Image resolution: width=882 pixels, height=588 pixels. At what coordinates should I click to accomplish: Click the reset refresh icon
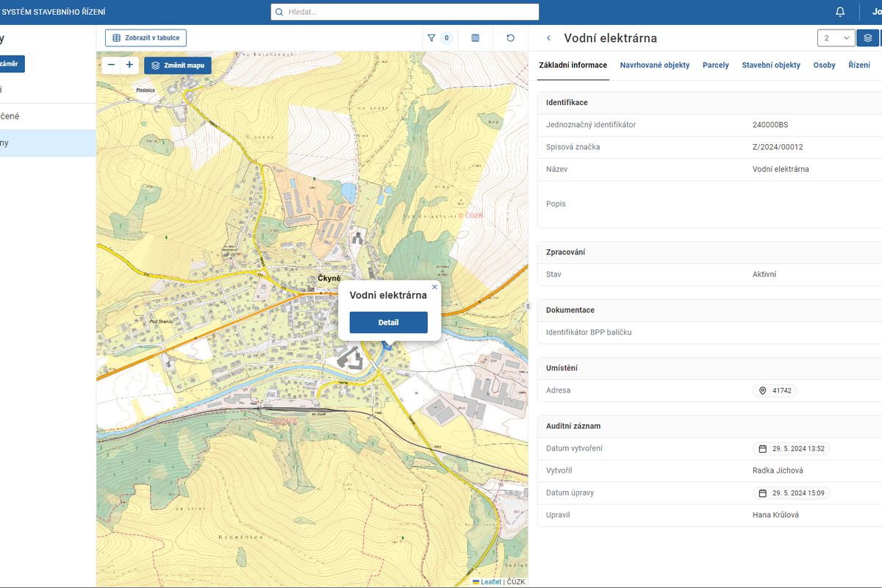coord(511,38)
